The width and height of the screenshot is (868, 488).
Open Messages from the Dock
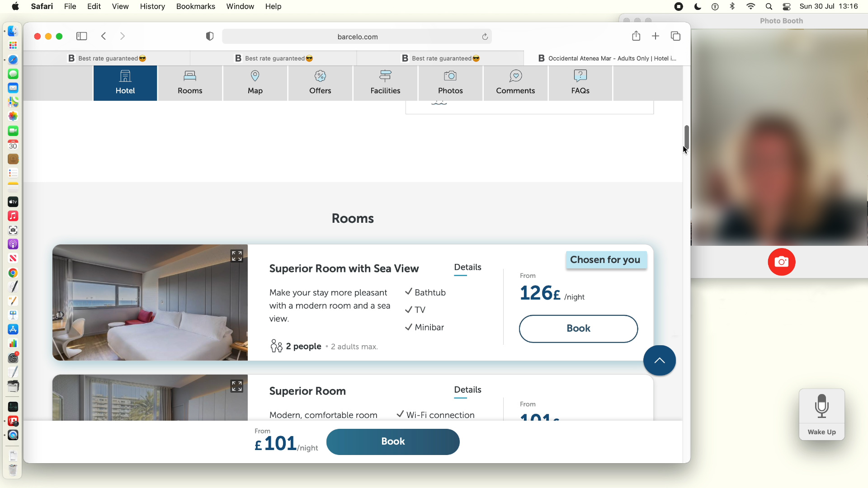coord(13,74)
